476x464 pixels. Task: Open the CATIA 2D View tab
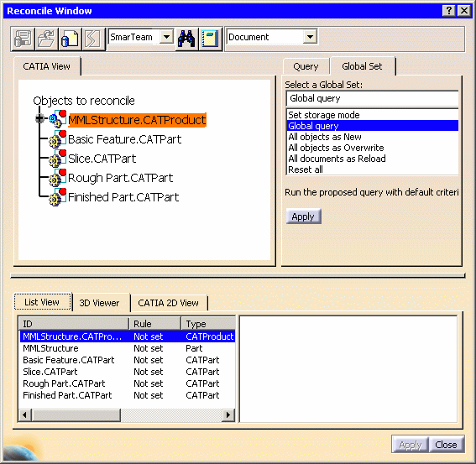point(168,303)
